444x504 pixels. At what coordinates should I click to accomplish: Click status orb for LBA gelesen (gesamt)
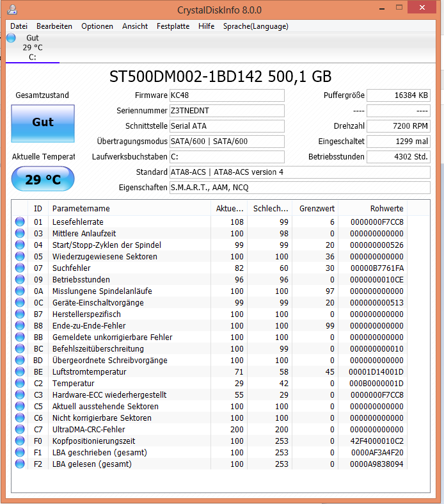click(20, 464)
